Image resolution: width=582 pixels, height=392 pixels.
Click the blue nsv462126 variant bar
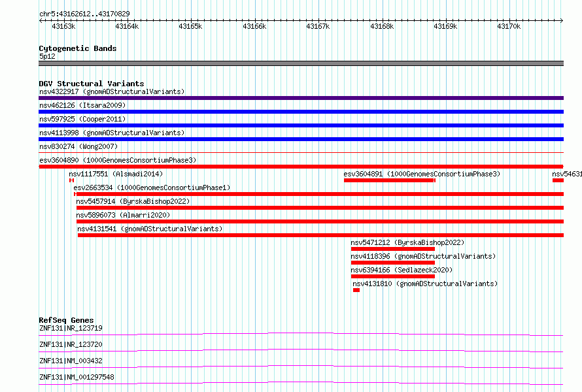tap(301, 112)
